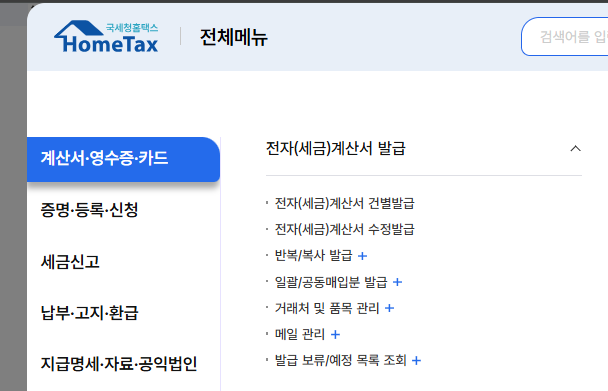This screenshot has width=608, height=391.
Task: Open the 지급명세·자료·공익법인 menu category
Action: click(119, 364)
